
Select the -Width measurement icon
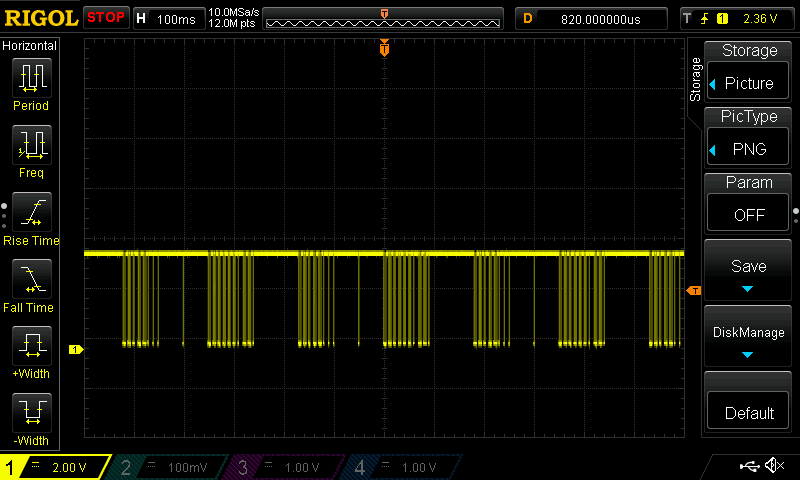[32, 413]
